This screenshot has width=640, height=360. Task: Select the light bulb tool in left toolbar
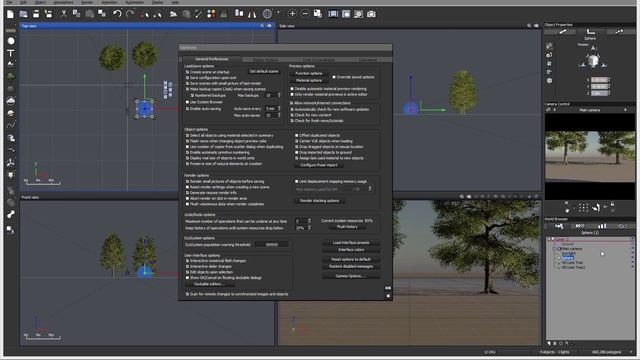tap(11, 175)
